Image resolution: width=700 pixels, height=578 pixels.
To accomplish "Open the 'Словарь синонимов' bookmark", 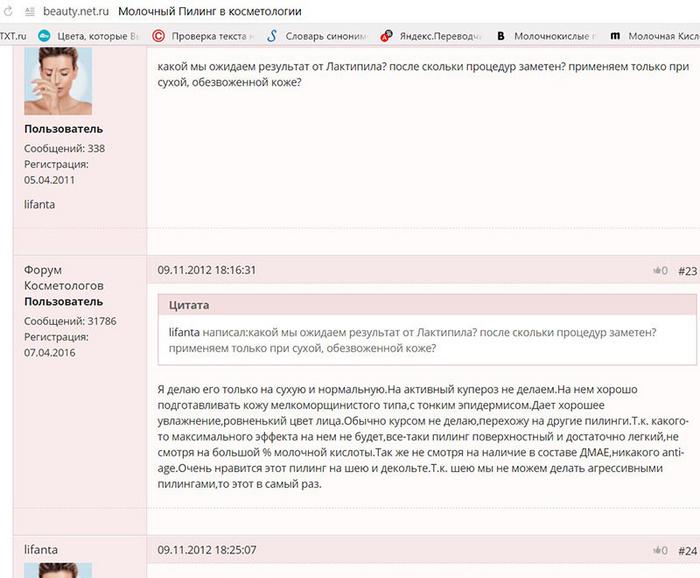I will [x=317, y=37].
